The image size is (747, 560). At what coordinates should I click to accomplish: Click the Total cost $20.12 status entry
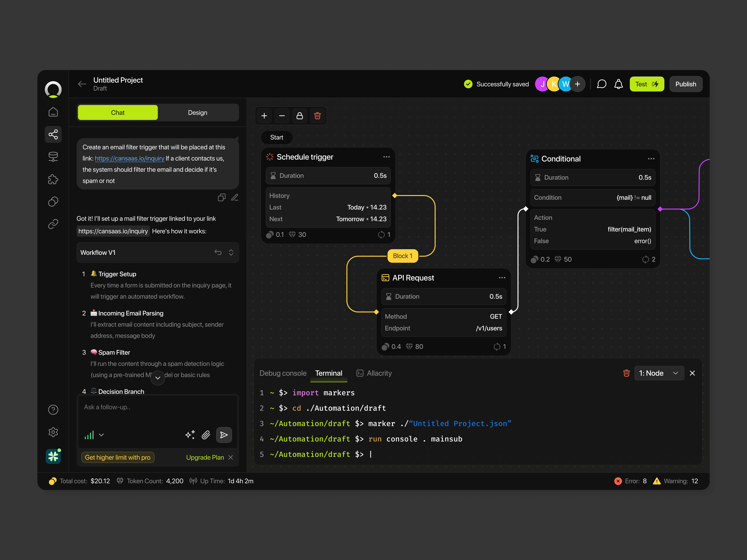click(x=79, y=481)
